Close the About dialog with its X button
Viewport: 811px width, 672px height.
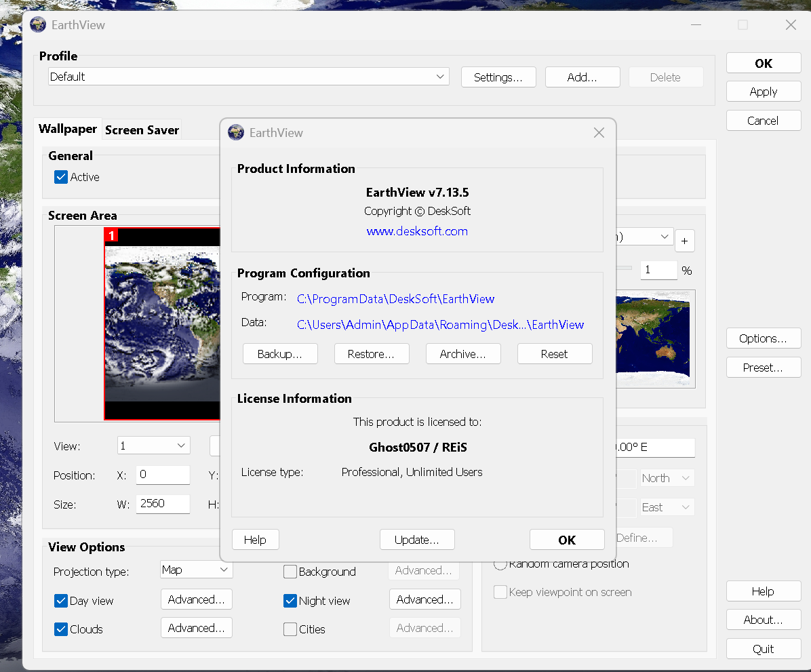coord(599,132)
